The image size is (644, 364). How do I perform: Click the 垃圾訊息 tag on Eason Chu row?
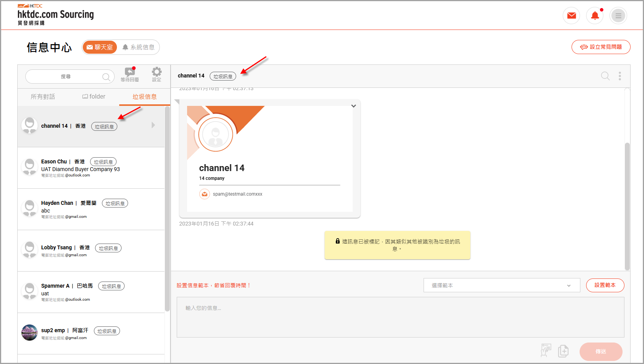pos(103,162)
